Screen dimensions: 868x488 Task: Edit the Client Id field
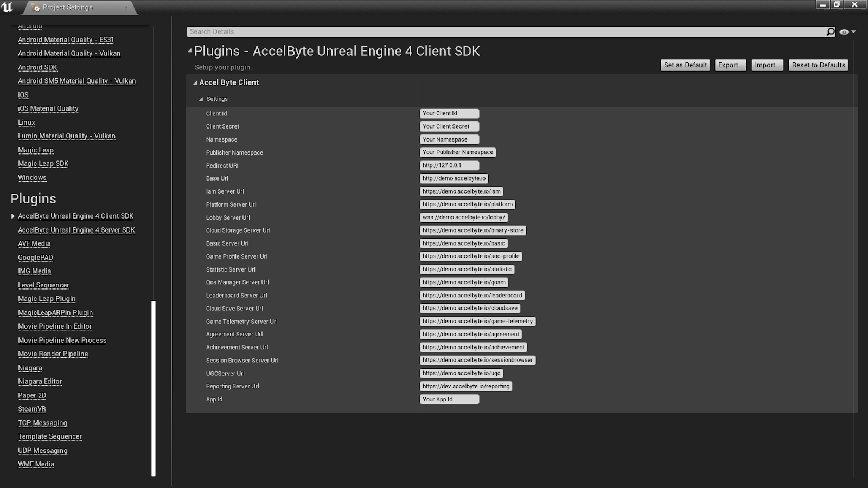pyautogui.click(x=450, y=113)
